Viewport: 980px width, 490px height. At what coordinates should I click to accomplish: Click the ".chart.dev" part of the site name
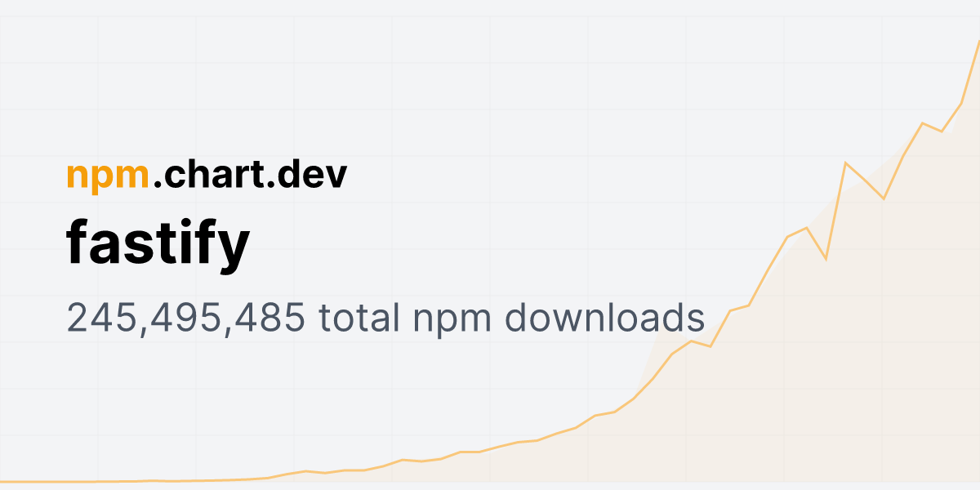click(250, 174)
